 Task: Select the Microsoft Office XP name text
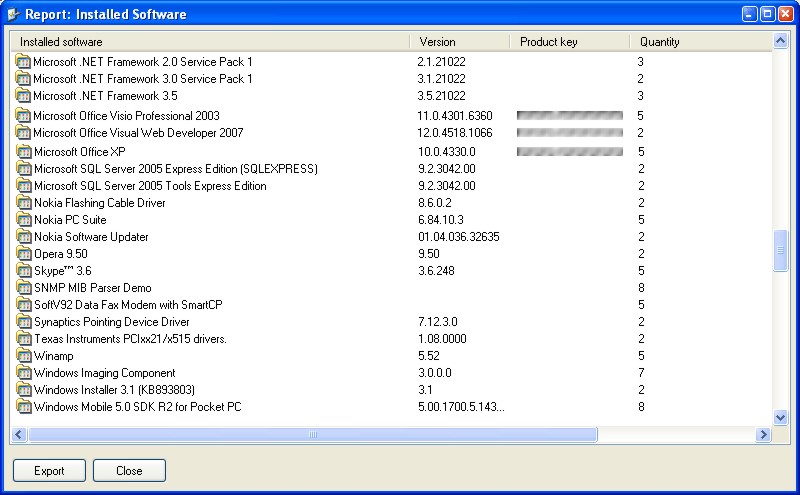click(x=80, y=152)
